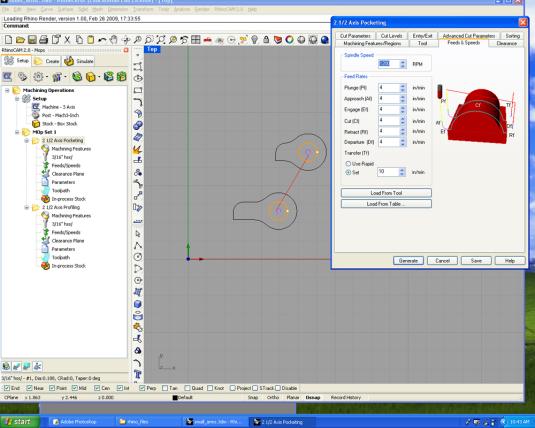The width and height of the screenshot is (535, 428).
Task: Click the light bulb hide objects icon
Action: (254, 40)
